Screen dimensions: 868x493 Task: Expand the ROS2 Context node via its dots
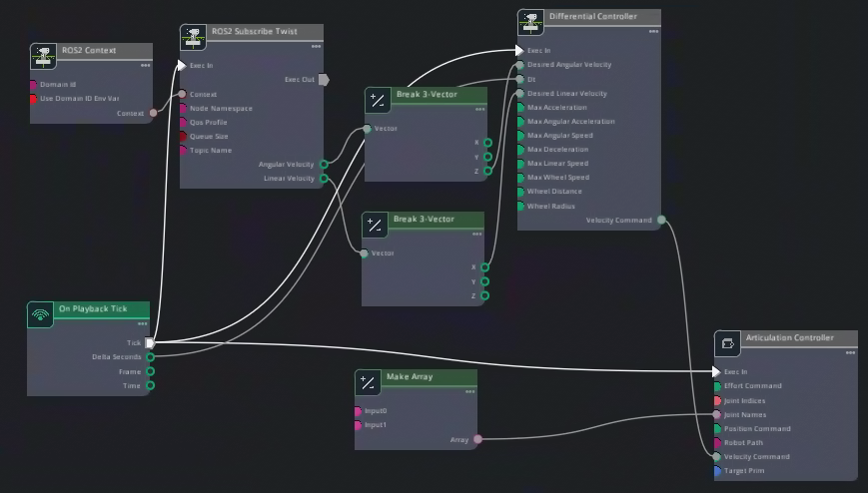coord(145,66)
